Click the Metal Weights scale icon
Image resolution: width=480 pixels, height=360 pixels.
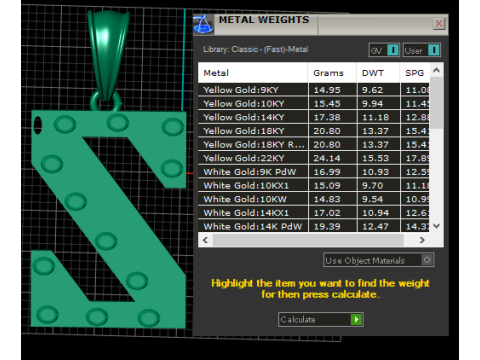(x=203, y=24)
